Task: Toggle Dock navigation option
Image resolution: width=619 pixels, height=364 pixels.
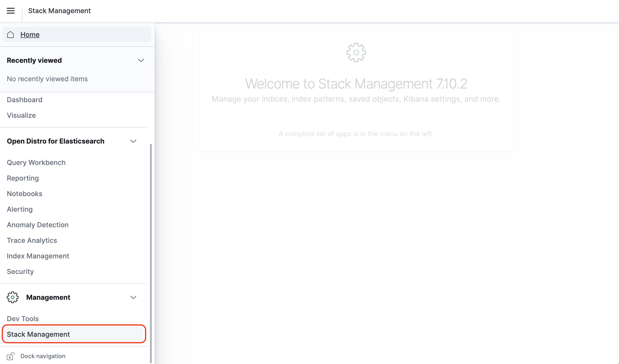Action: point(43,356)
